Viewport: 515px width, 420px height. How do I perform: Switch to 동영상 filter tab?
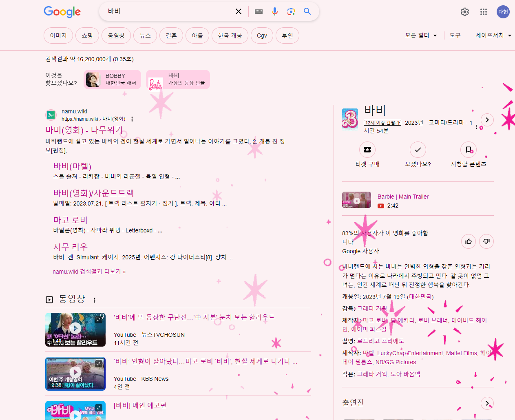(x=116, y=35)
